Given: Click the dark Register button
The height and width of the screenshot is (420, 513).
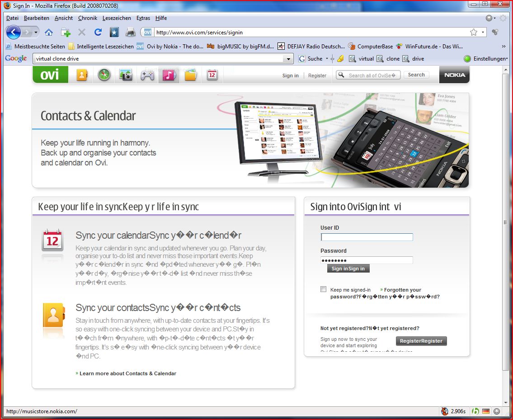Looking at the screenshot, I should coord(421,341).
